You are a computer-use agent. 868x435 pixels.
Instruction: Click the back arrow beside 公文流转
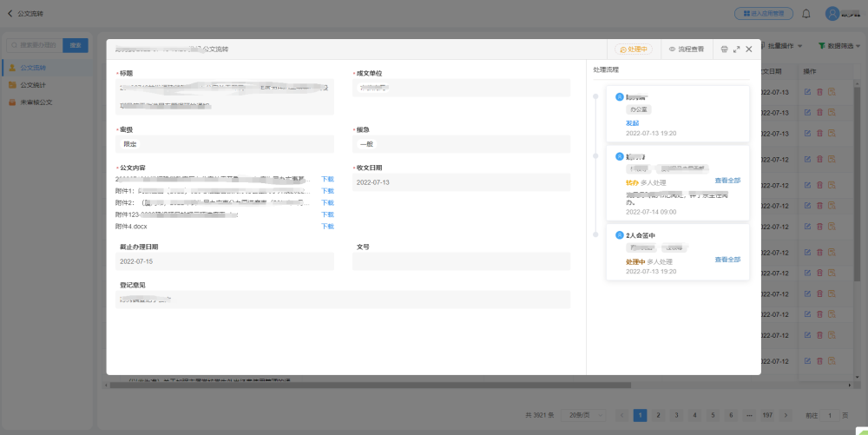tap(10, 14)
